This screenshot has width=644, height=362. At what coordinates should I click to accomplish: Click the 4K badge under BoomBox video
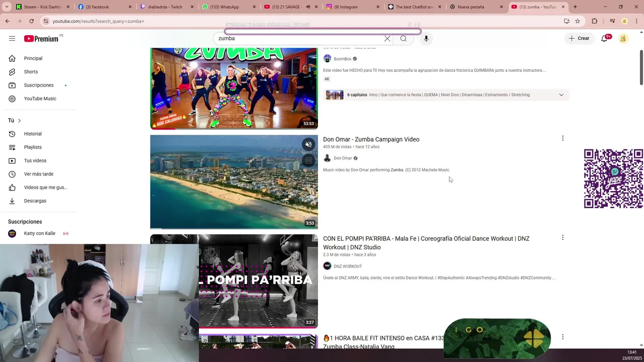coord(327,79)
